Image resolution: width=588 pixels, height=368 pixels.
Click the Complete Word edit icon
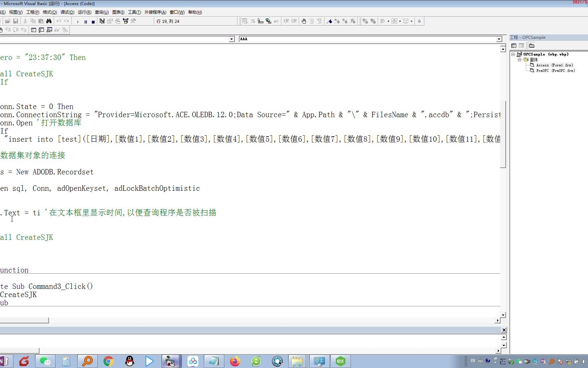tap(276, 21)
